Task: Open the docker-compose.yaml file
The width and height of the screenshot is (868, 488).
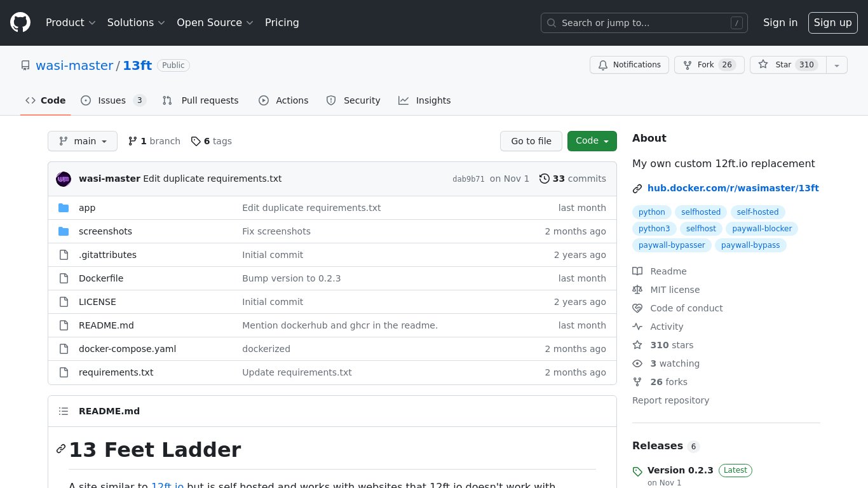Action: (x=127, y=349)
